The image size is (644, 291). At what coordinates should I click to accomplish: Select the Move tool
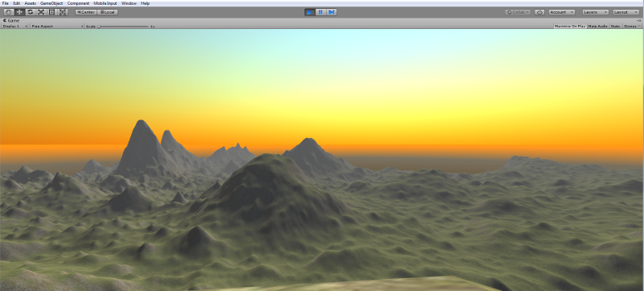coord(19,12)
